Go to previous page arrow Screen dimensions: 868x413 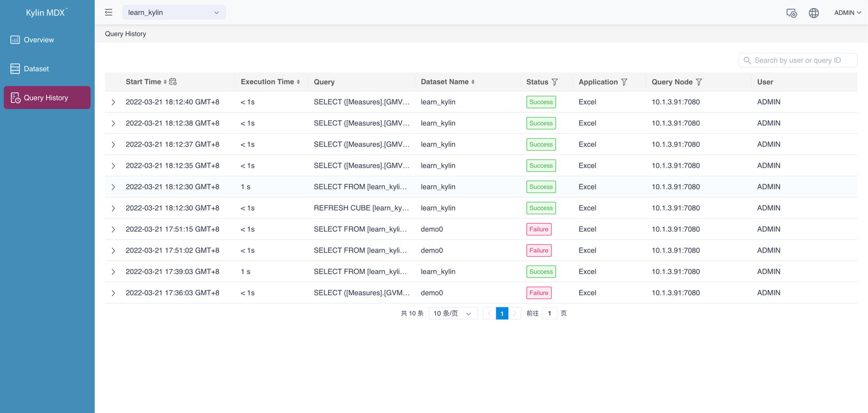(x=489, y=314)
